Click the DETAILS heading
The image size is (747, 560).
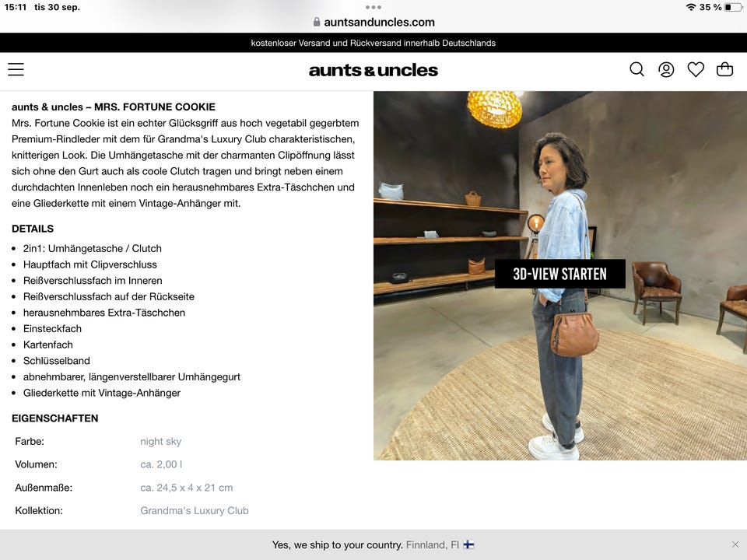tap(33, 229)
